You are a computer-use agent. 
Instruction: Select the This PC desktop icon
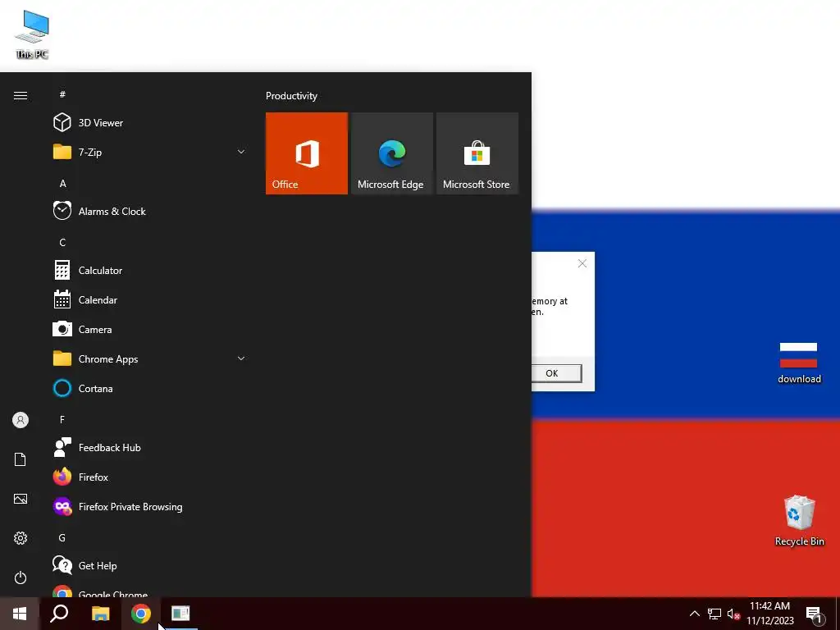[x=32, y=33]
